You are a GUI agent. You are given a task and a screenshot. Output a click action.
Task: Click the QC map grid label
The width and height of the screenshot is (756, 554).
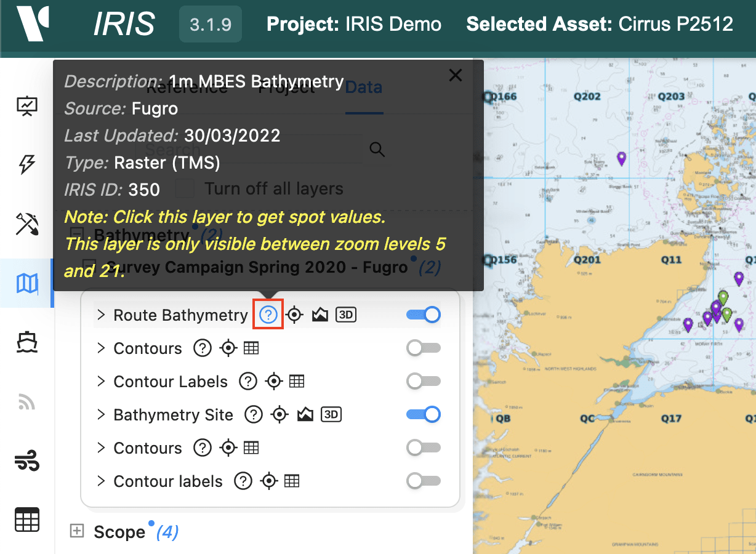587,419
